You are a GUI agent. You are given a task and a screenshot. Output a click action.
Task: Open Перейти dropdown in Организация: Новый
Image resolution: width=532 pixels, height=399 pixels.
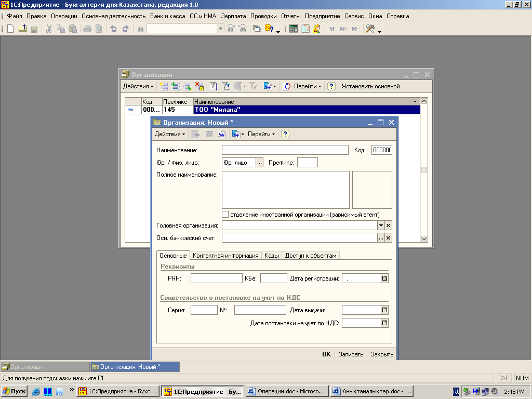(261, 135)
